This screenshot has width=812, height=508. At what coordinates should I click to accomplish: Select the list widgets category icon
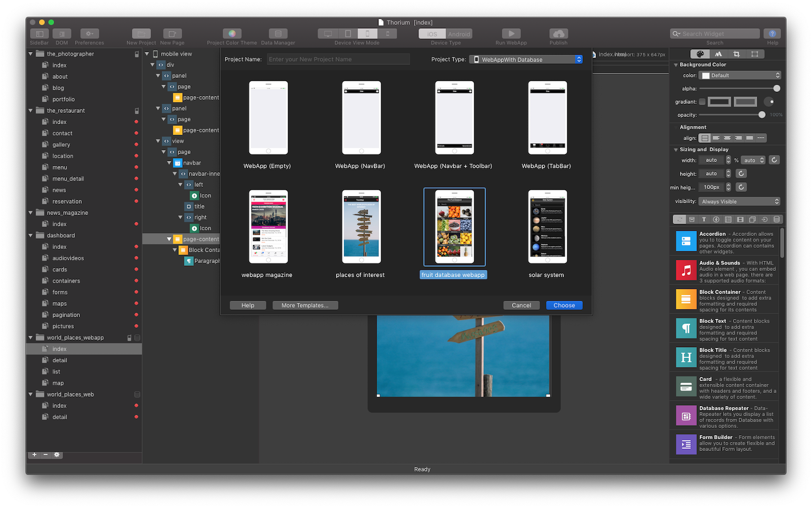[x=728, y=220]
